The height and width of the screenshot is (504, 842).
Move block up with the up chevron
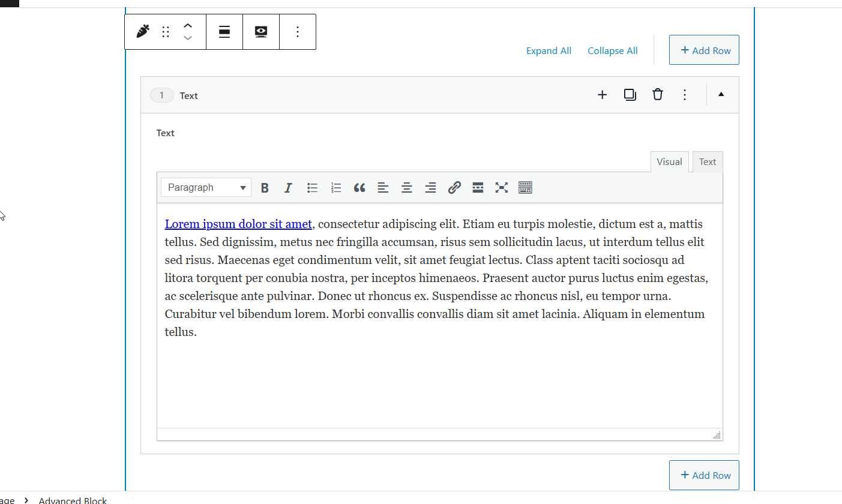click(x=188, y=26)
